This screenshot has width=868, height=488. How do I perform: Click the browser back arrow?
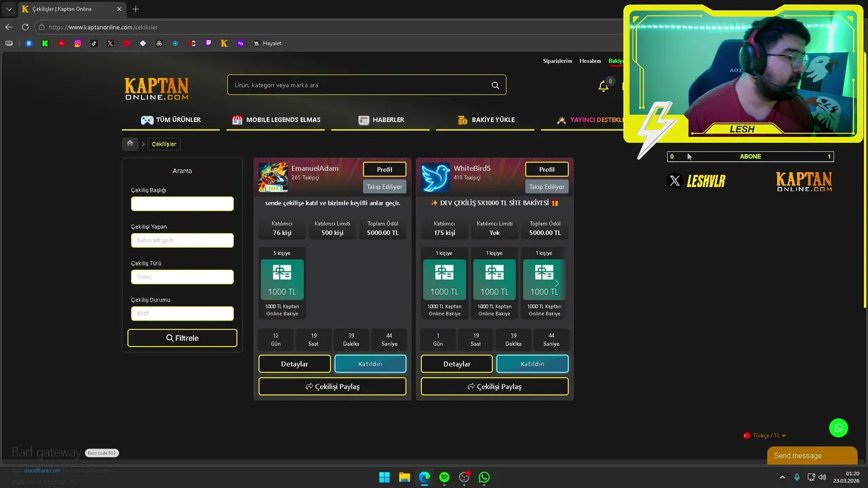[x=9, y=27]
